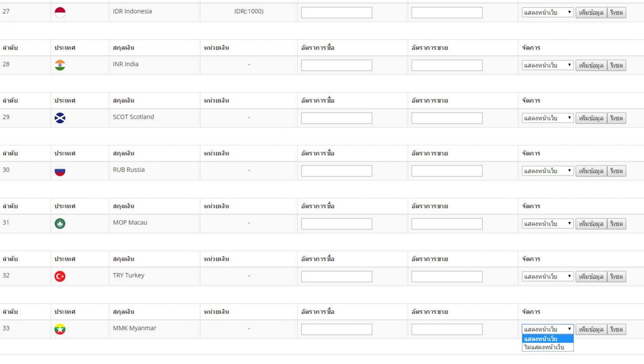644x364 pixels.
Task: Choose ไม่แสดงหน้าเว็บ option in open dropdown
Action: click(548, 347)
